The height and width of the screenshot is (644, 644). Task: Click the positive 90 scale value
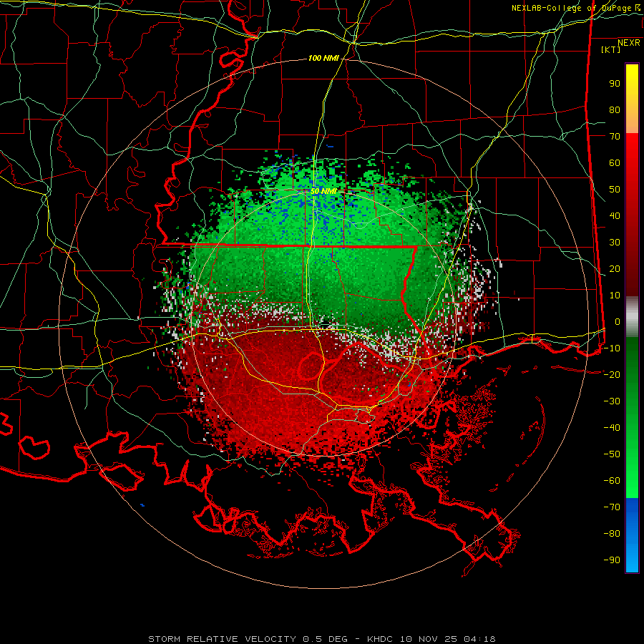point(615,84)
